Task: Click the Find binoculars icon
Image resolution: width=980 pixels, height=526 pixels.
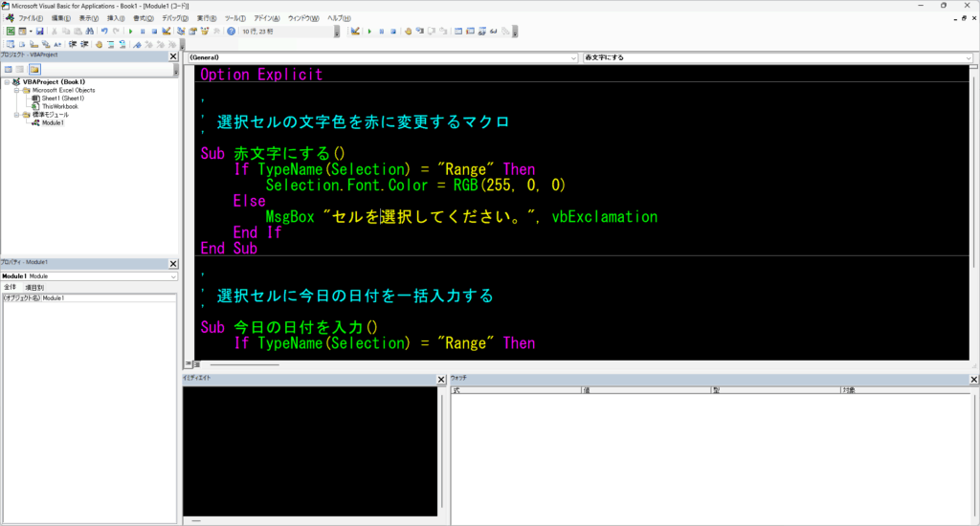Action: click(x=89, y=32)
